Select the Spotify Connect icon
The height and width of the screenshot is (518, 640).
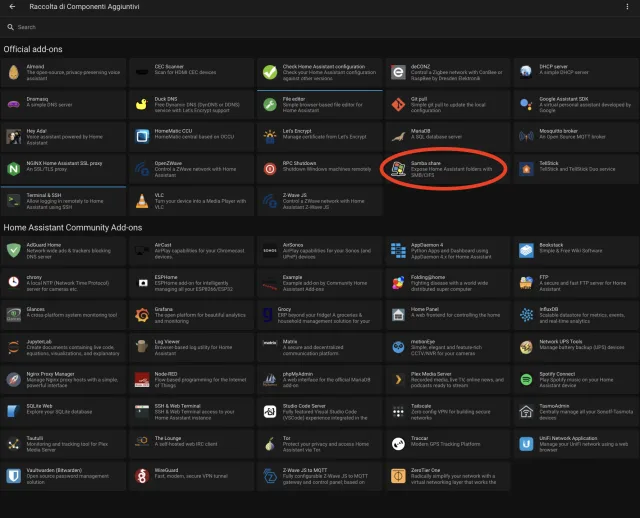click(526, 378)
